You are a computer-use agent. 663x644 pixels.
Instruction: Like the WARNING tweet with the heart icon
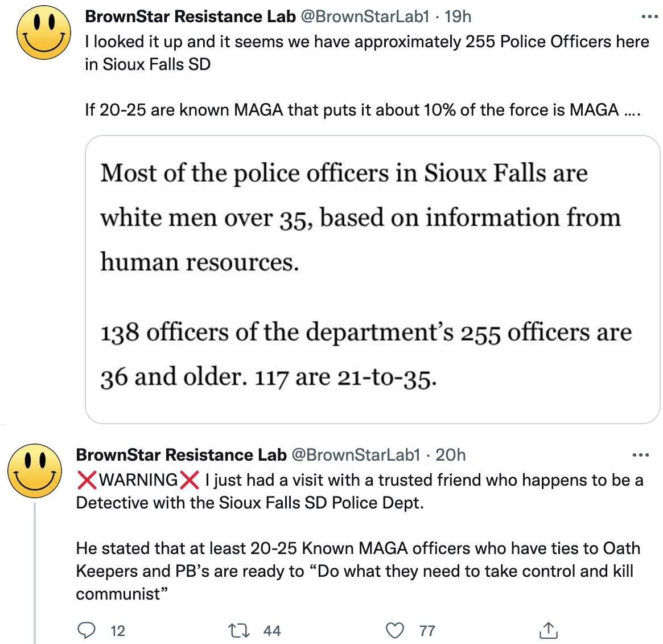coord(395,630)
